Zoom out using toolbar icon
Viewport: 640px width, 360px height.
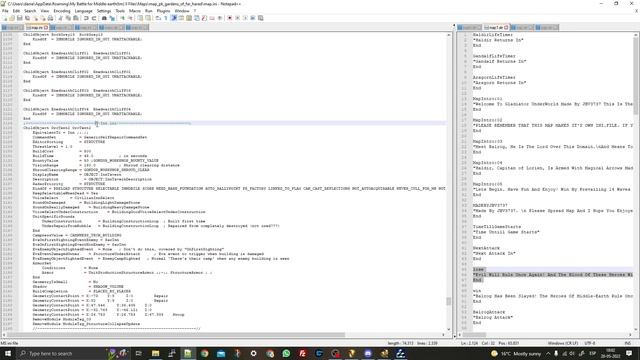(x=130, y=18)
